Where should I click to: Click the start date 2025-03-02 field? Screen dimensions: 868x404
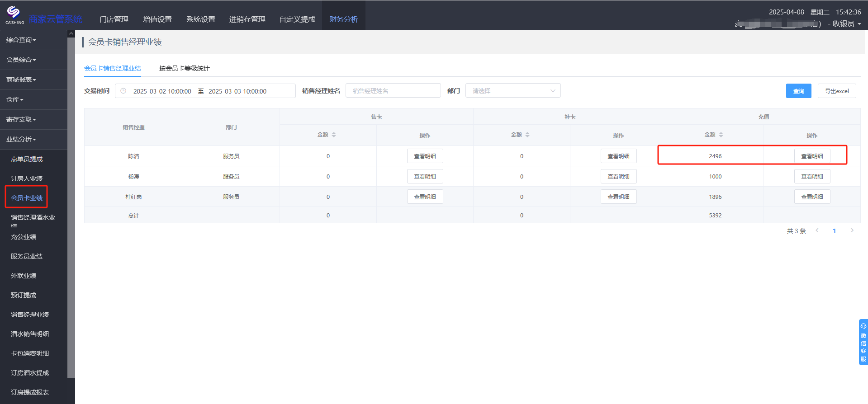(162, 91)
